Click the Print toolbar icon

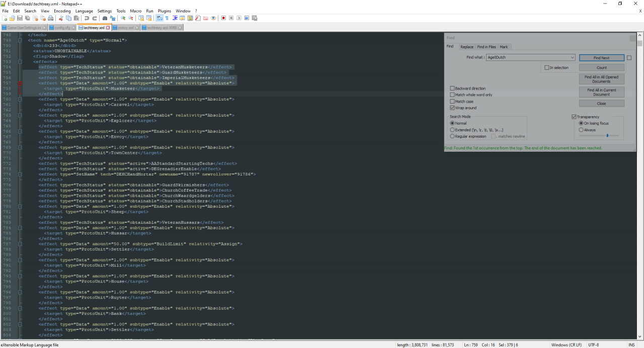[x=51, y=18]
